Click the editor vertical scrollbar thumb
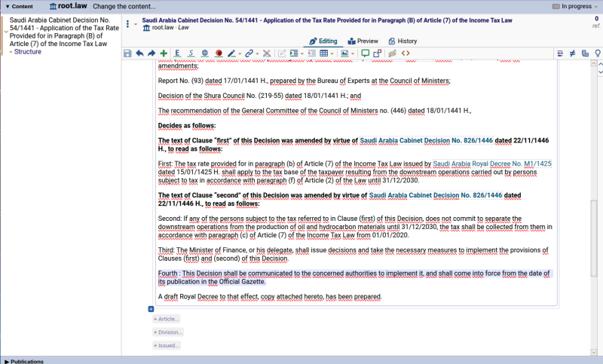 coord(594,238)
